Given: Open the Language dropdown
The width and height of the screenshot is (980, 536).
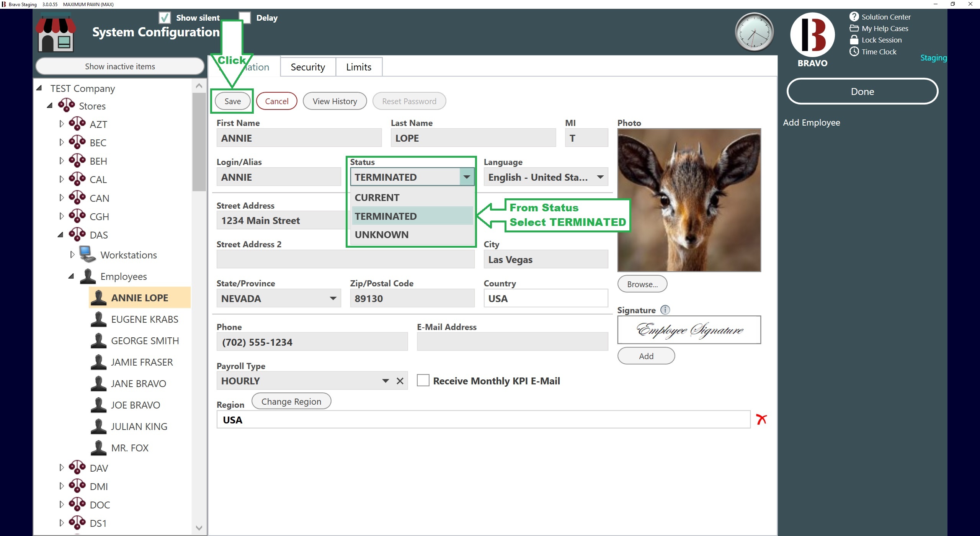Looking at the screenshot, I should (x=546, y=177).
